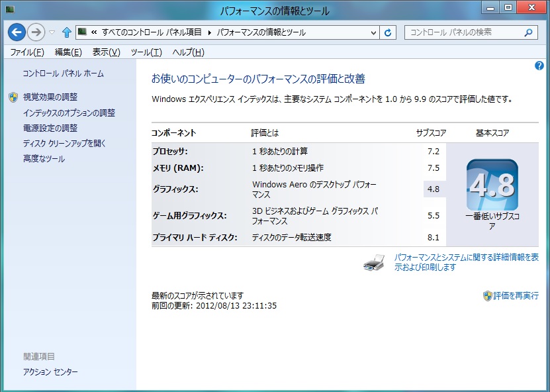Click the address bar control panel icon
This screenshot has width=550, height=392.
coord(82,32)
